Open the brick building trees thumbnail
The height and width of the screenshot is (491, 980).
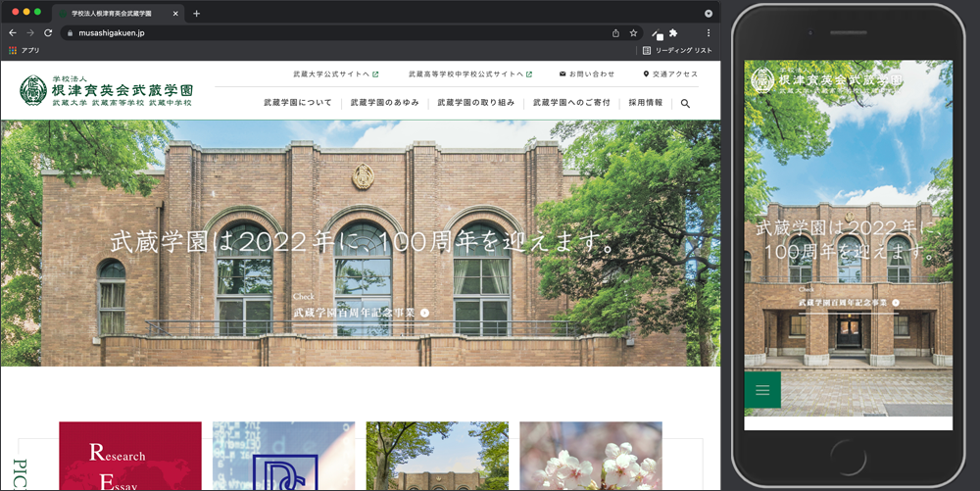437,456
